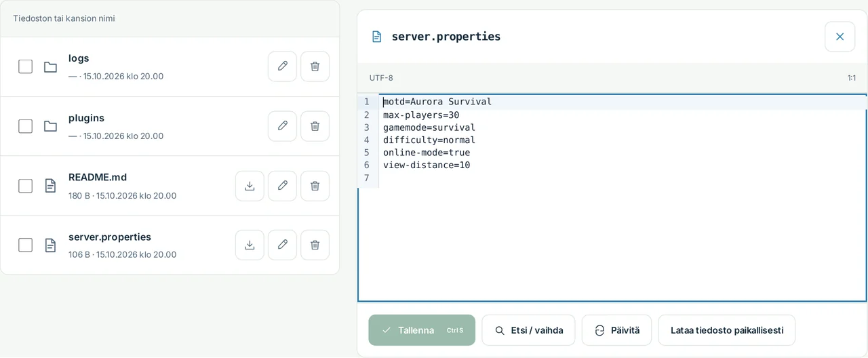
Task: Delete README.md using the trash icon
Action: (315, 186)
